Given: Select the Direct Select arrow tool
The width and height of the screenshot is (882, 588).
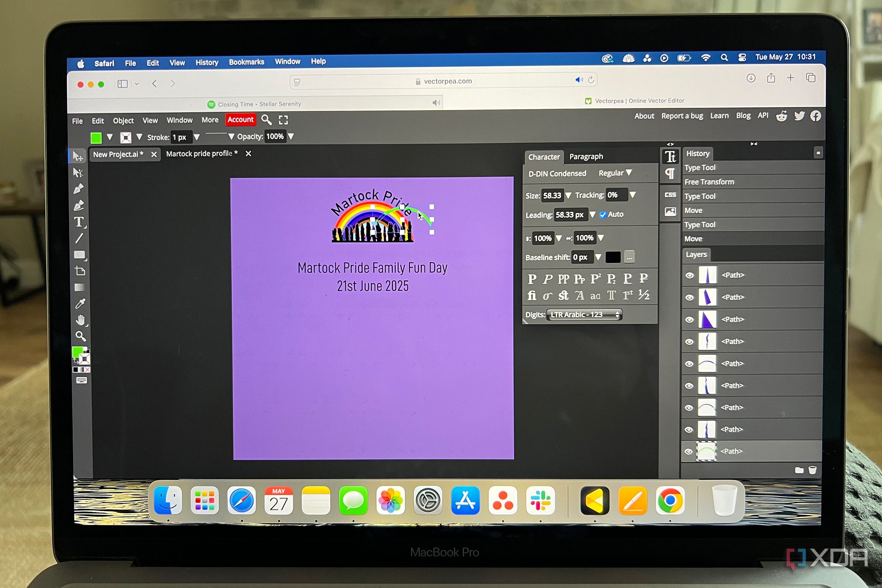Looking at the screenshot, I should pyautogui.click(x=78, y=172).
